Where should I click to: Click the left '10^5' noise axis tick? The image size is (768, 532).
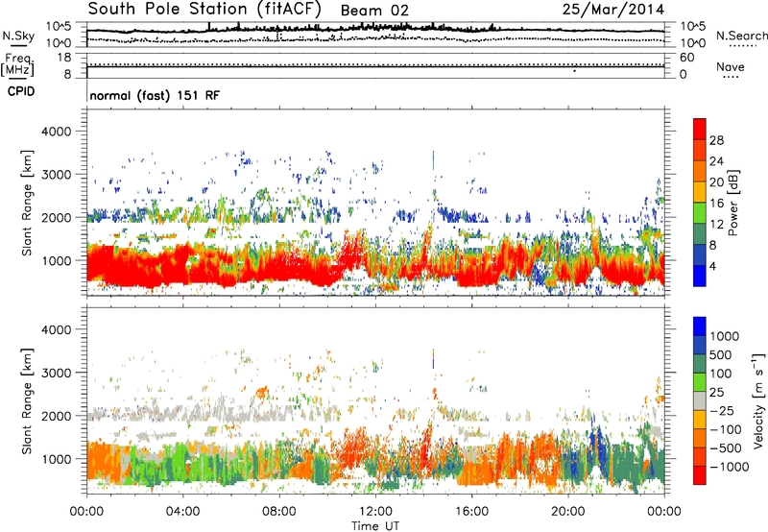(x=59, y=27)
